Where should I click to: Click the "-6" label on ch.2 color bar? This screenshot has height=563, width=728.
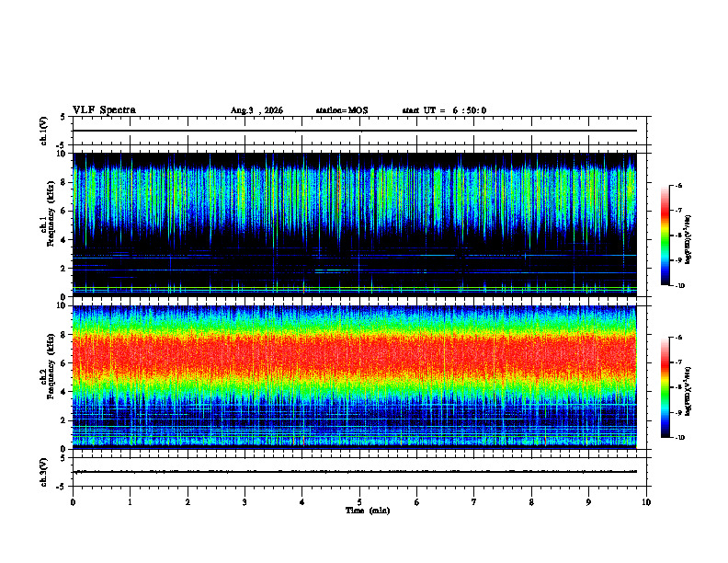click(678, 338)
